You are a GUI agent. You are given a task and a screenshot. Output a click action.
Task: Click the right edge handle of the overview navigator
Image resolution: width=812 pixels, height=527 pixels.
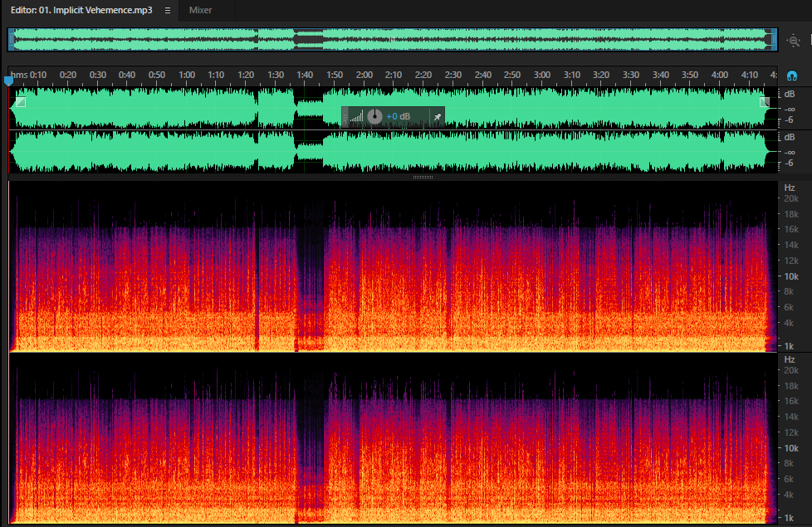774,40
